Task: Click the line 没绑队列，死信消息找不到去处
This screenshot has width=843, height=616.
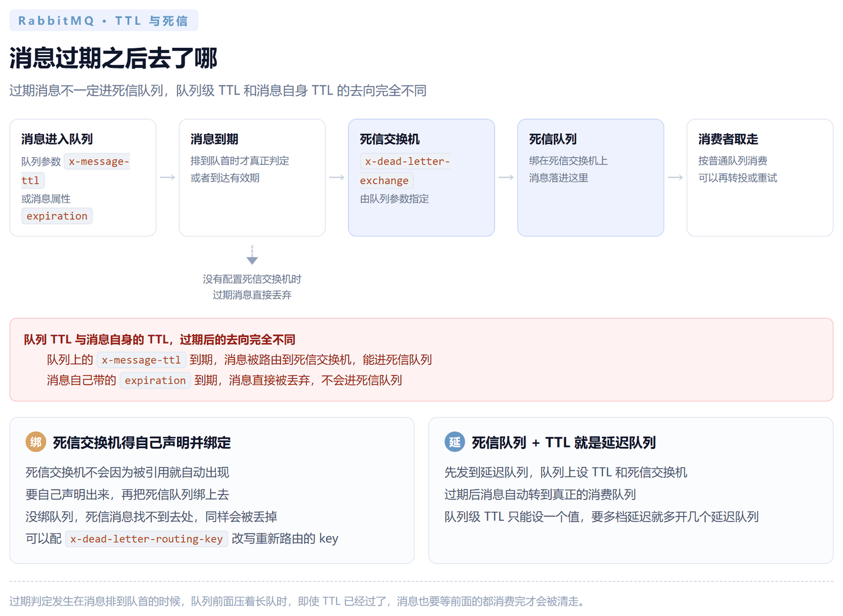Action: 151,517
